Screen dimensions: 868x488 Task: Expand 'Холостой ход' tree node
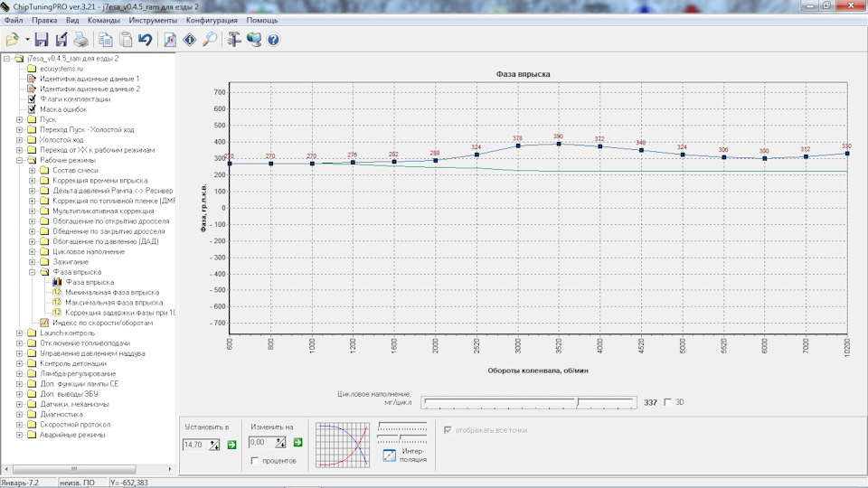pyautogui.click(x=19, y=140)
